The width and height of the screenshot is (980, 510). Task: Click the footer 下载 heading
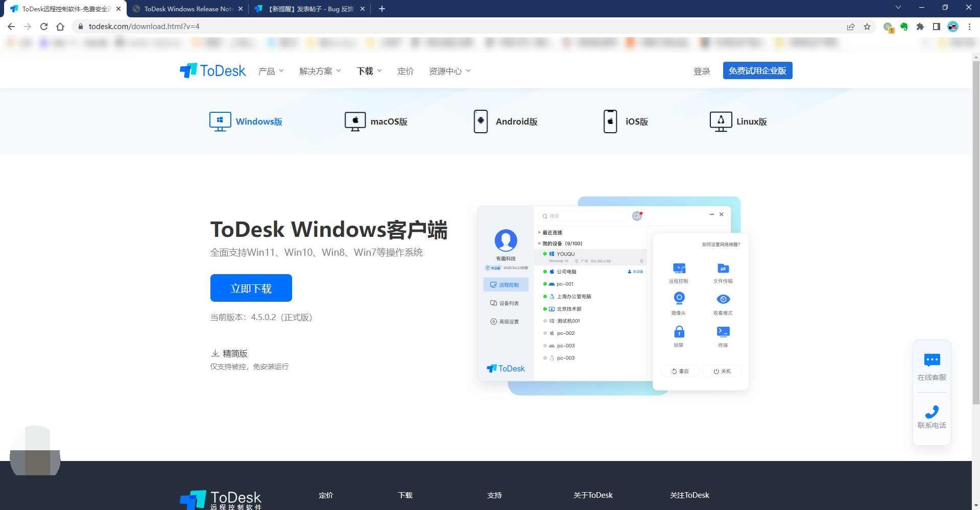(x=405, y=495)
